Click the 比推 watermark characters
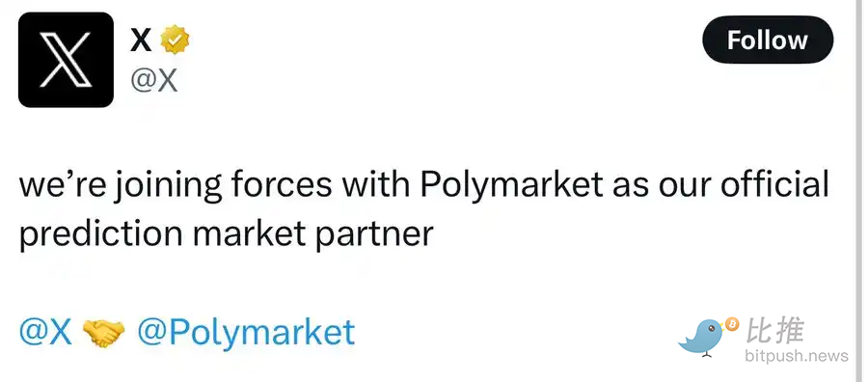This screenshot has width=868, height=382. pos(775,331)
